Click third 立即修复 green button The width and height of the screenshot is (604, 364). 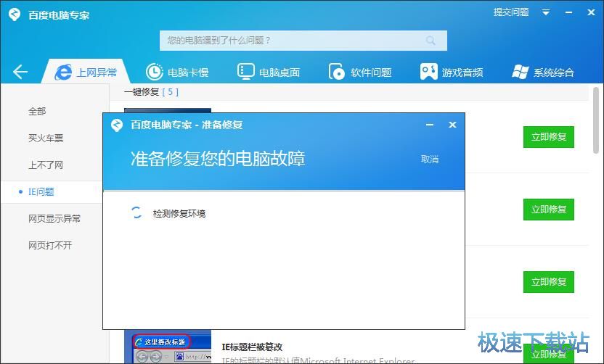pos(549,282)
